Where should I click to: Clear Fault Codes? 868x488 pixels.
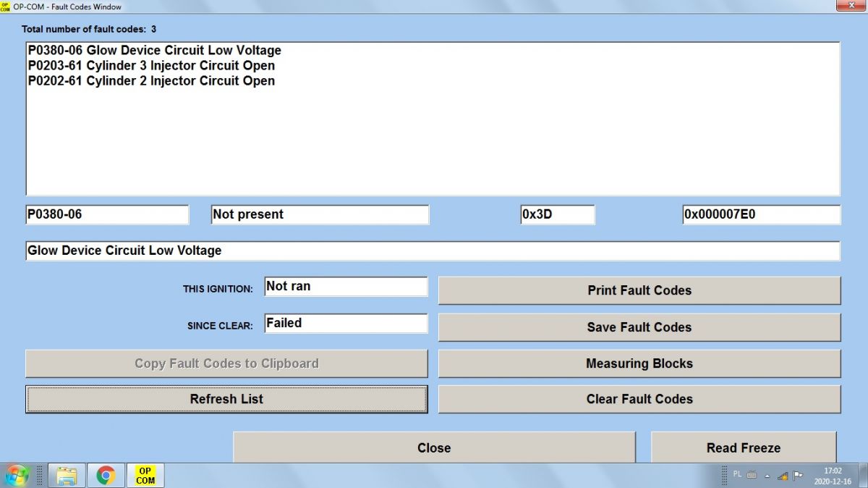tap(639, 399)
